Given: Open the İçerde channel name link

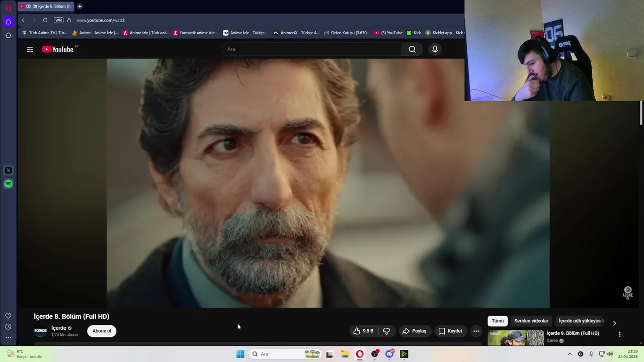Looking at the screenshot, I should tap(59, 328).
